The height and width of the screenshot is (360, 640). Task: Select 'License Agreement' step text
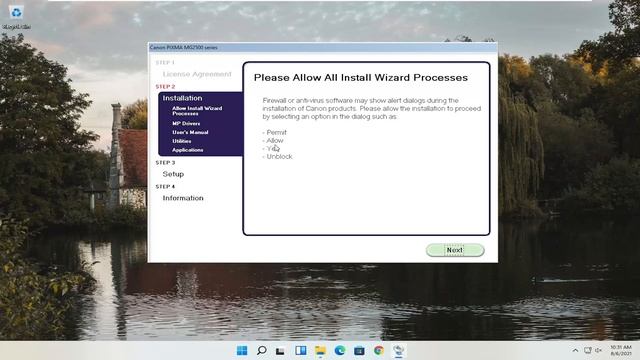197,74
